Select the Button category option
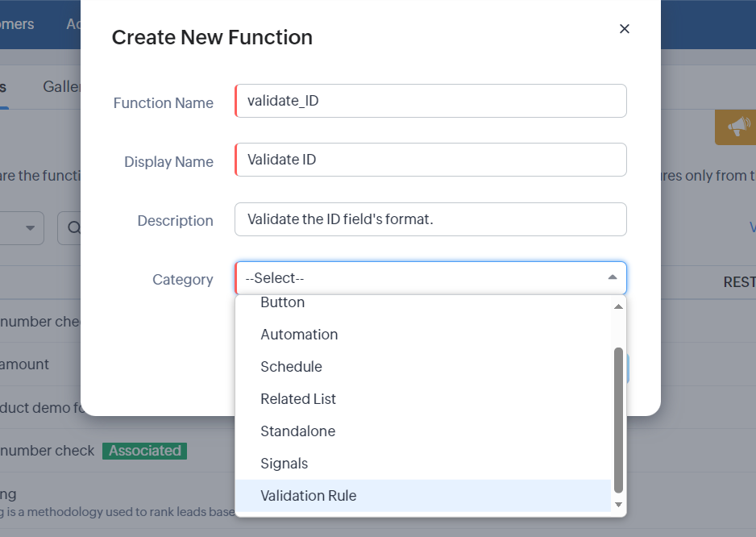The height and width of the screenshot is (537, 756). pos(282,303)
